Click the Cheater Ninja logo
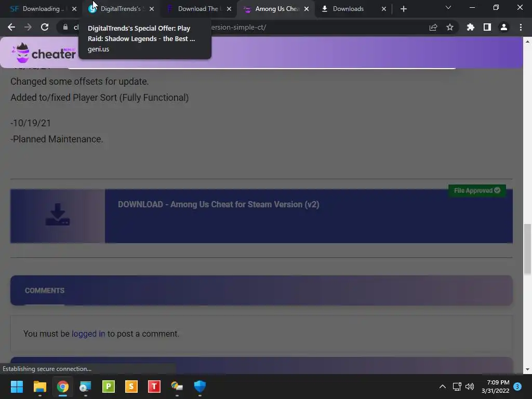532x399 pixels. click(x=44, y=53)
